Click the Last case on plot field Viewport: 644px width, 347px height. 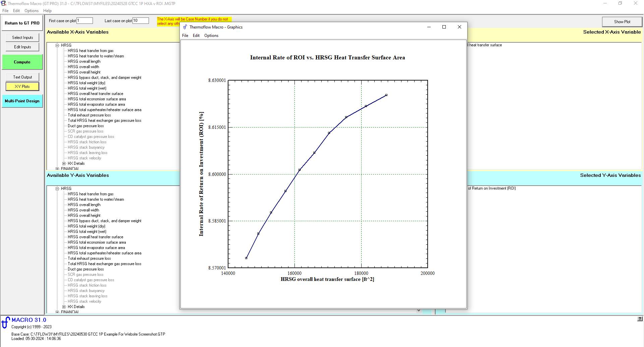(x=141, y=21)
